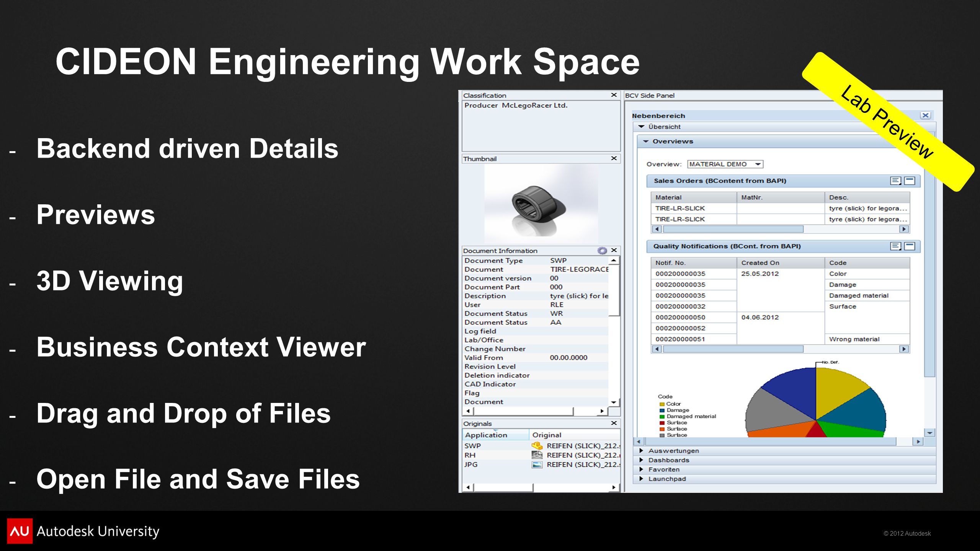980x551 pixels.
Task: Select the Change Number row
Action: click(x=536, y=349)
